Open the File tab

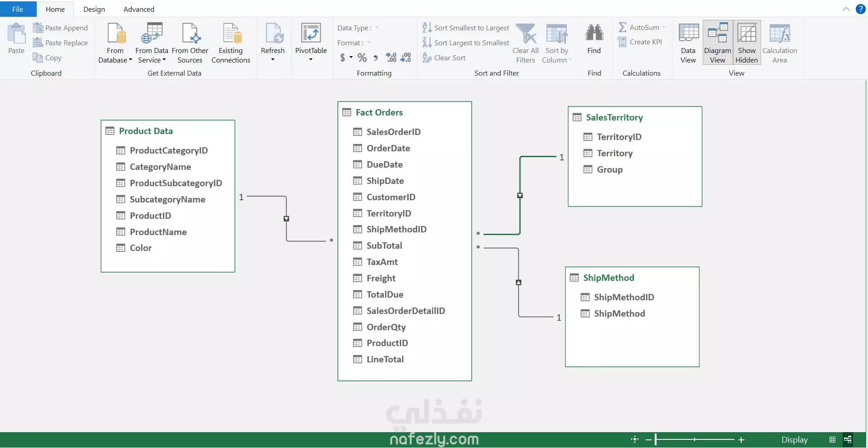pos(18,9)
